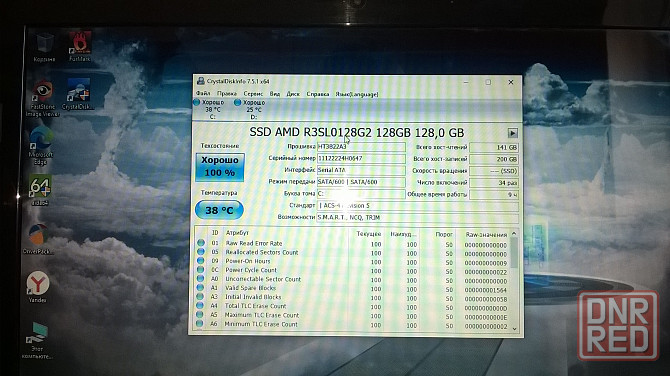Open FastStone Image Viewer shortcut
This screenshot has height=376, width=670.
pyautogui.click(x=42, y=99)
